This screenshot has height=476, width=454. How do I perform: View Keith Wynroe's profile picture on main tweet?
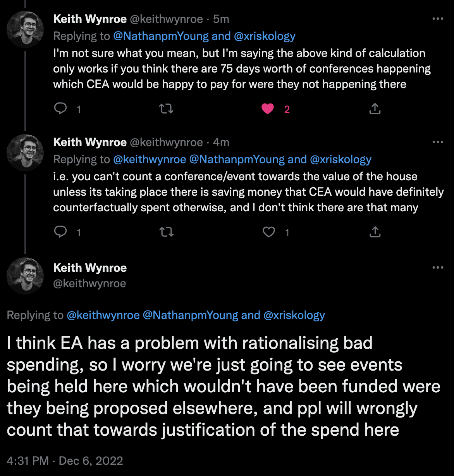25,276
